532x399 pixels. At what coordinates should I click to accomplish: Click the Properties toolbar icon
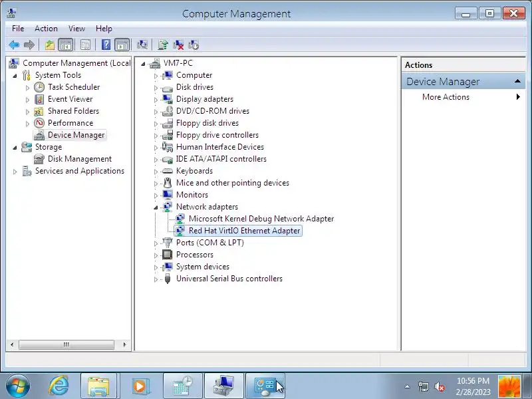(x=85, y=45)
